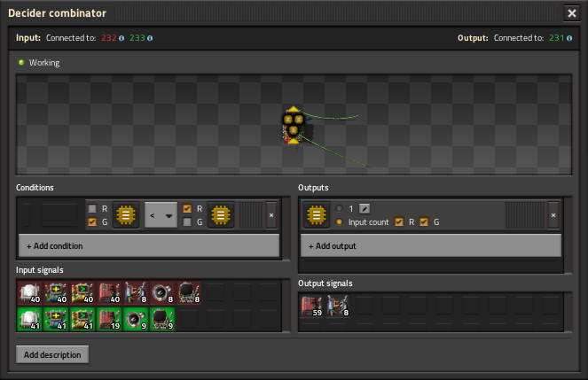
Task: Enable green wire for the second condition signal
Action: coord(187,221)
